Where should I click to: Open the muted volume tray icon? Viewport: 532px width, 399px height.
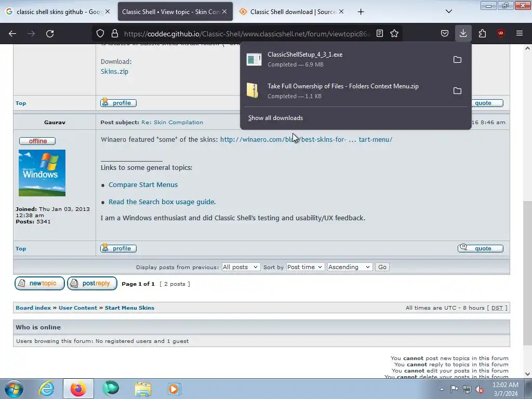480,389
